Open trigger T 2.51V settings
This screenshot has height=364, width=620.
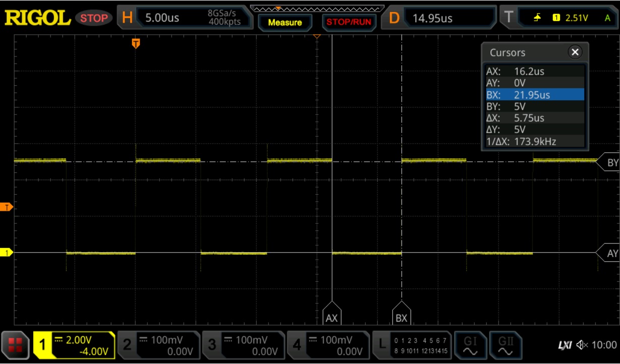(x=559, y=18)
